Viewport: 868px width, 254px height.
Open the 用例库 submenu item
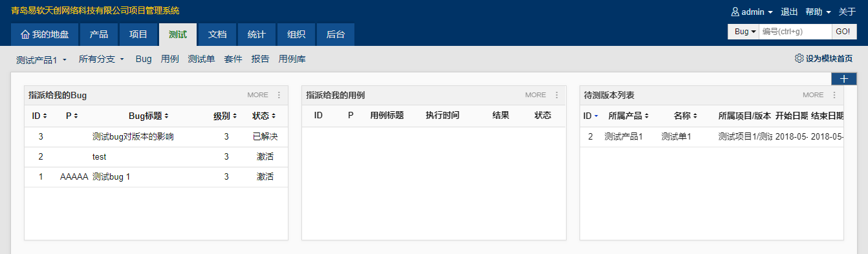292,59
